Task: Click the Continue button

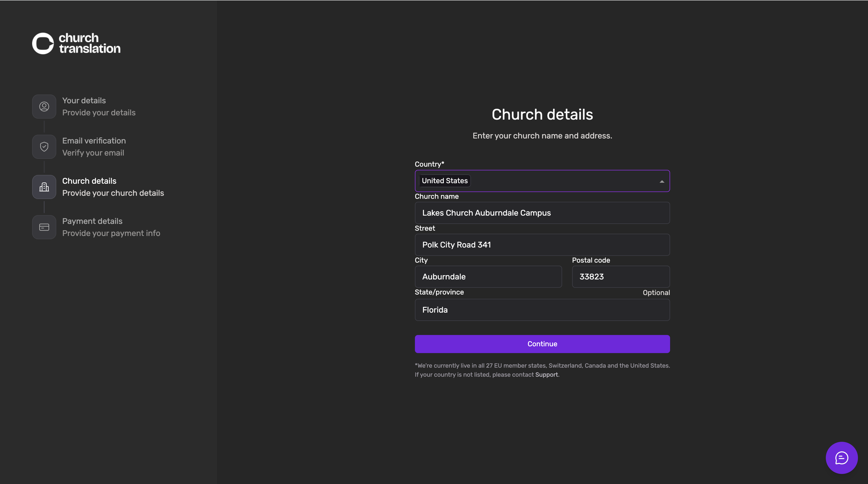Action: (x=542, y=344)
